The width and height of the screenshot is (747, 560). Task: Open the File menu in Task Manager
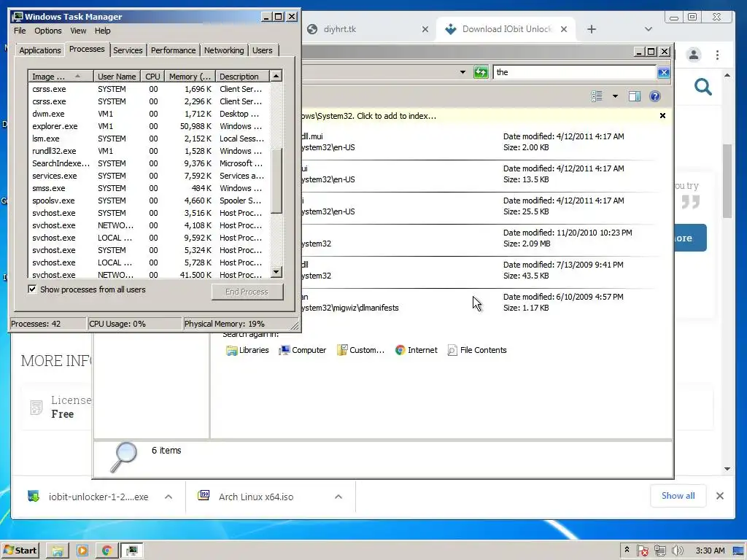click(x=20, y=31)
